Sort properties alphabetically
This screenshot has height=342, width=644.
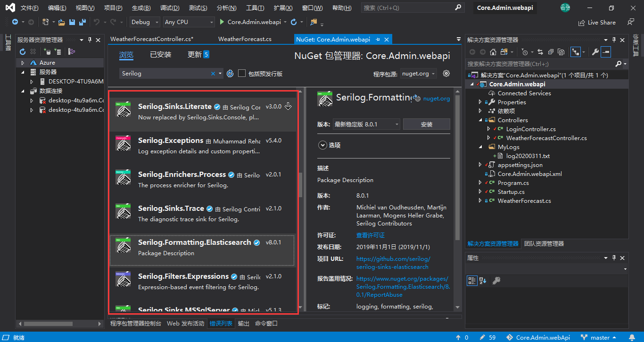[x=483, y=281]
